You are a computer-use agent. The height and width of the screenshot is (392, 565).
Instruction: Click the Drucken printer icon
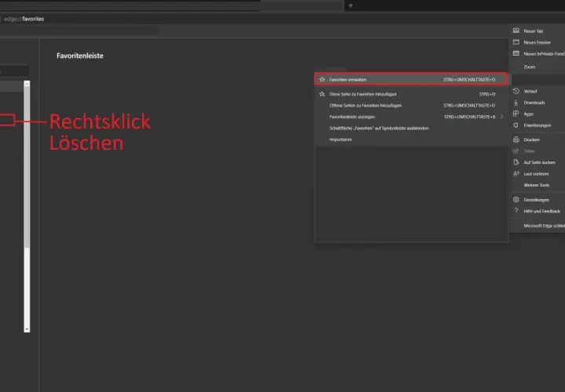[516, 140]
